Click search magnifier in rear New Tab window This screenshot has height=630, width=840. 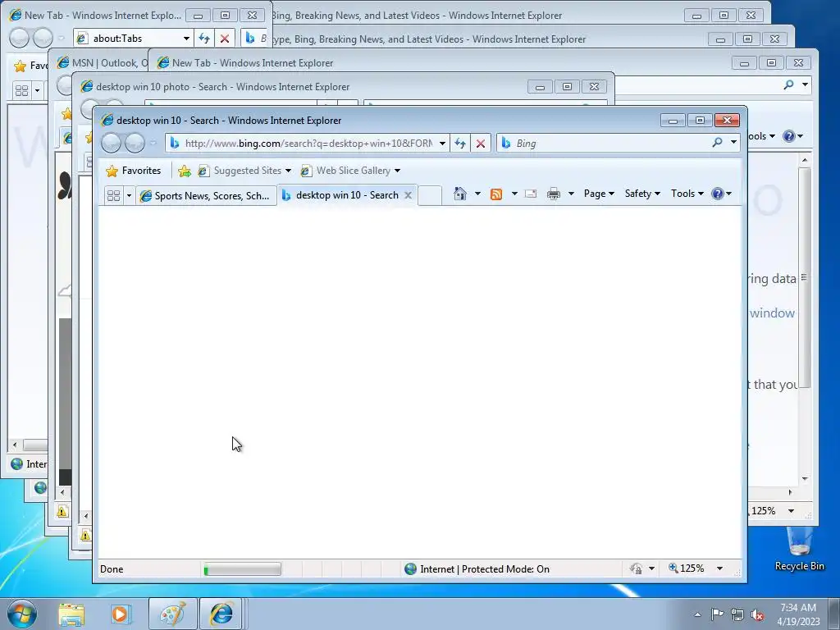(x=788, y=84)
